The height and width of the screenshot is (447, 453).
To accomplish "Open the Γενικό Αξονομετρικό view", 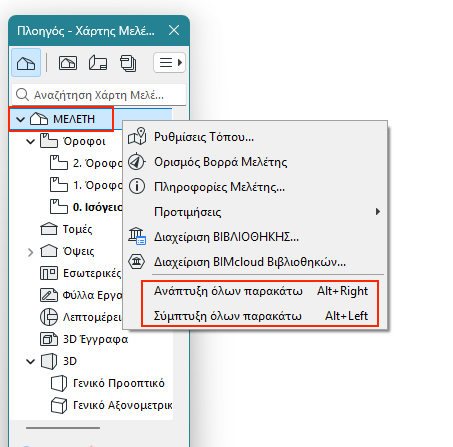I will click(123, 405).
